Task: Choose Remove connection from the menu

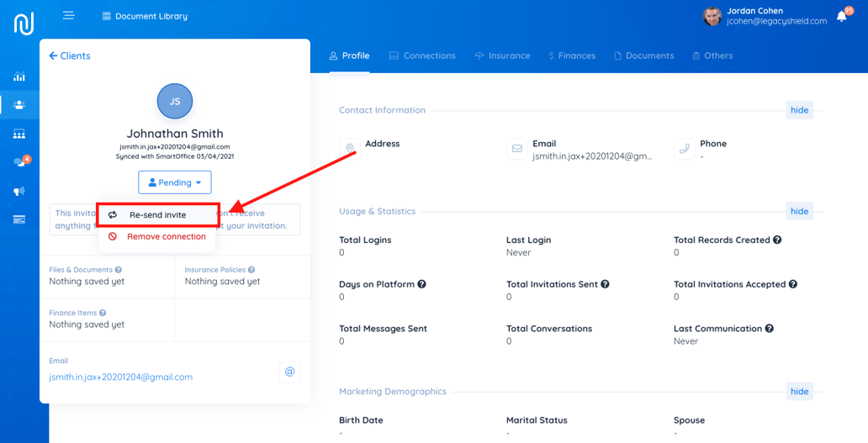Action: (x=157, y=237)
